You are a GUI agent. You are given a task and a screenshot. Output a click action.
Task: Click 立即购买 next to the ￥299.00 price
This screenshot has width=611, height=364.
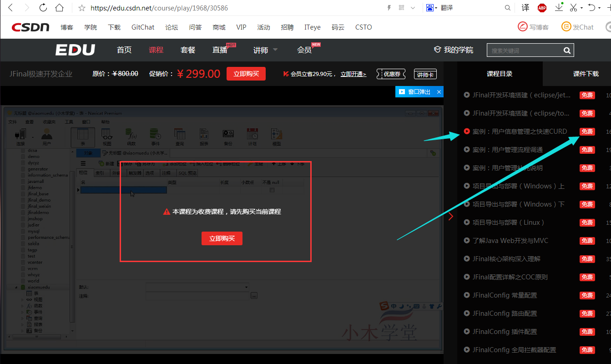pyautogui.click(x=246, y=74)
